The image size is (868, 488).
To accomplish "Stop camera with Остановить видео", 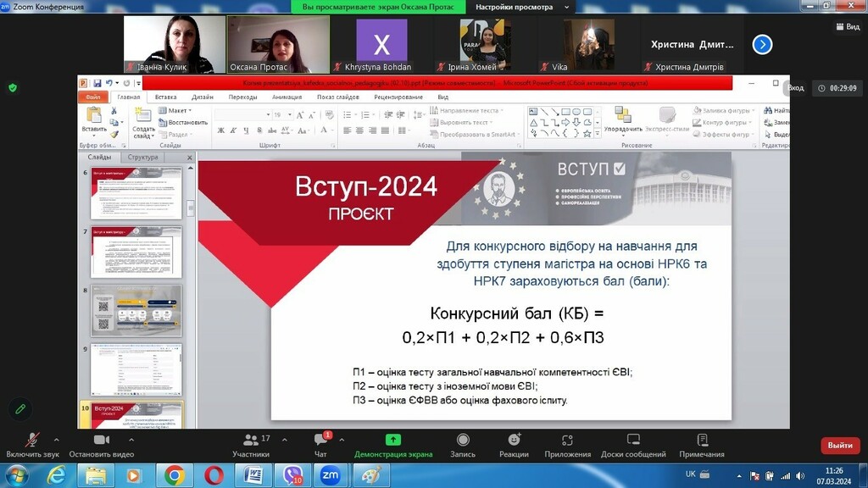I will 102,444.
